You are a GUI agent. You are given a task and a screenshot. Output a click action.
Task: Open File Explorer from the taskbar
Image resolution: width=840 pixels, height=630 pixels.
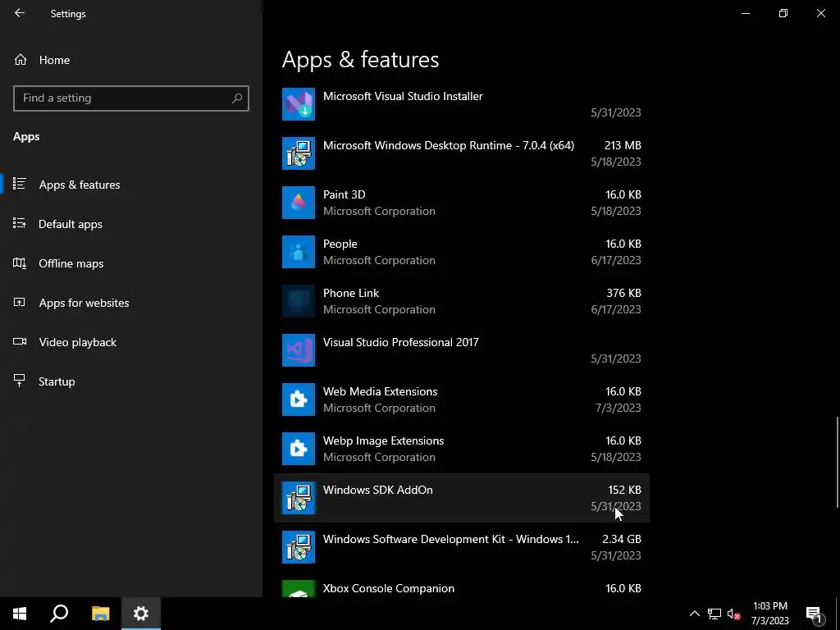tap(100, 614)
